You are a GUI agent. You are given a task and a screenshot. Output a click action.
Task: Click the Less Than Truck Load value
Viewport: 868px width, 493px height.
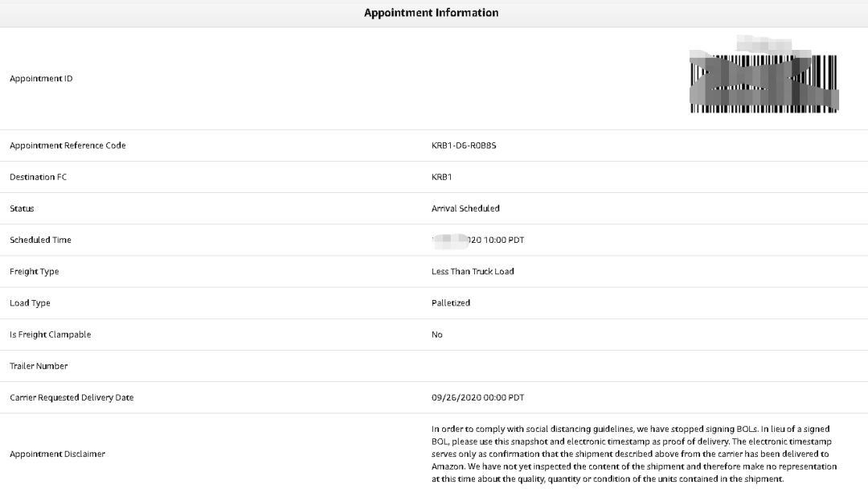[x=473, y=271]
